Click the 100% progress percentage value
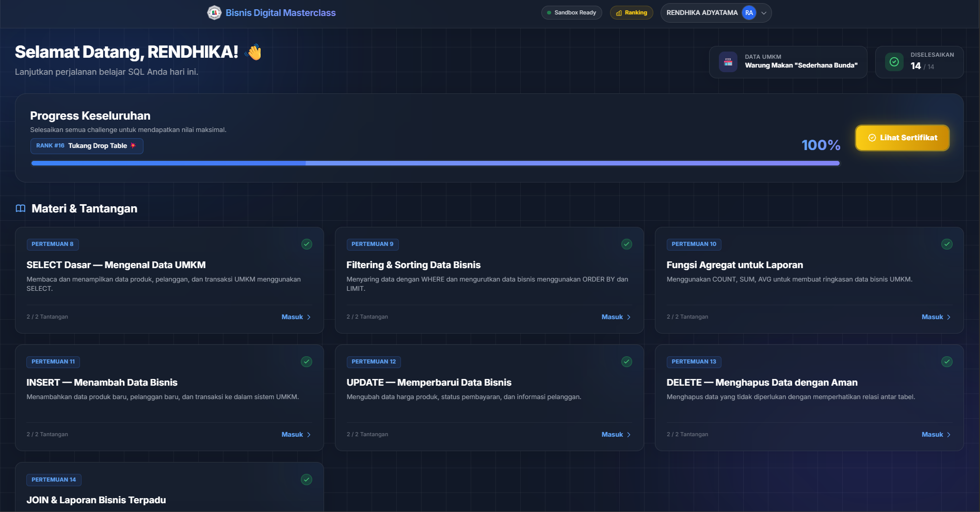This screenshot has height=512, width=980. (x=821, y=145)
